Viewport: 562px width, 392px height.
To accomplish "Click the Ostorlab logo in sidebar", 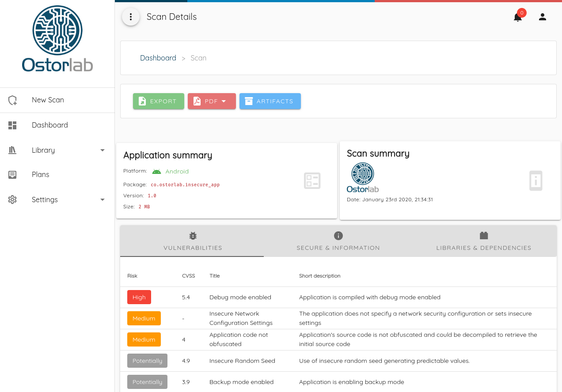I will tap(57, 38).
